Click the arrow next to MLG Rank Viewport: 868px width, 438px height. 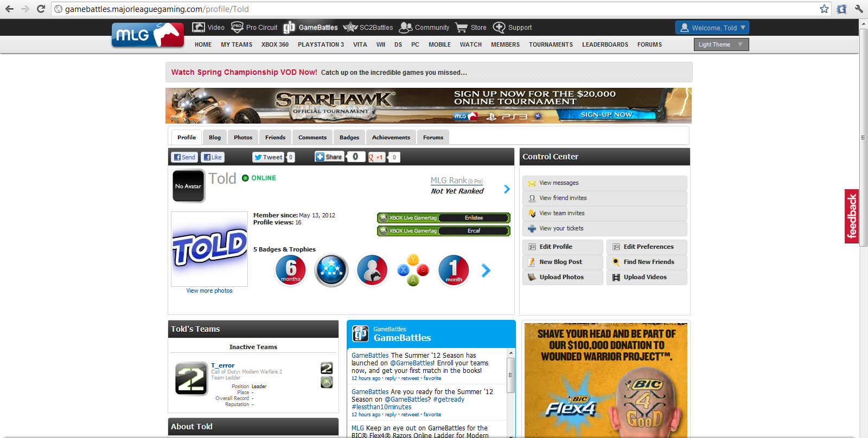pyautogui.click(x=507, y=189)
